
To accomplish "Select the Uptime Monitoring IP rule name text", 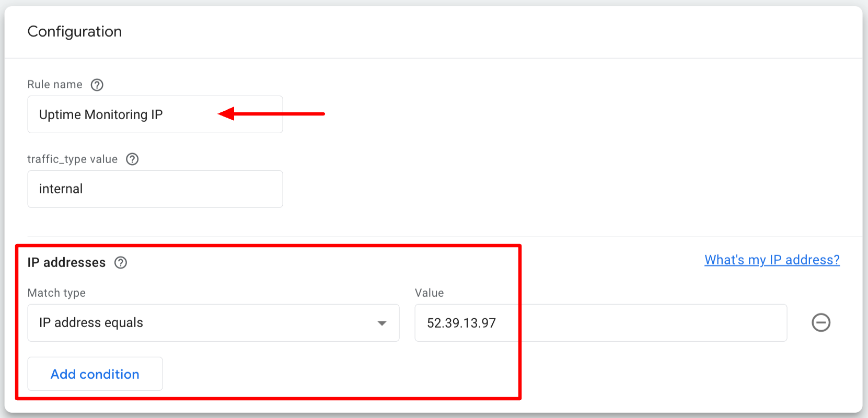I will coord(101,114).
